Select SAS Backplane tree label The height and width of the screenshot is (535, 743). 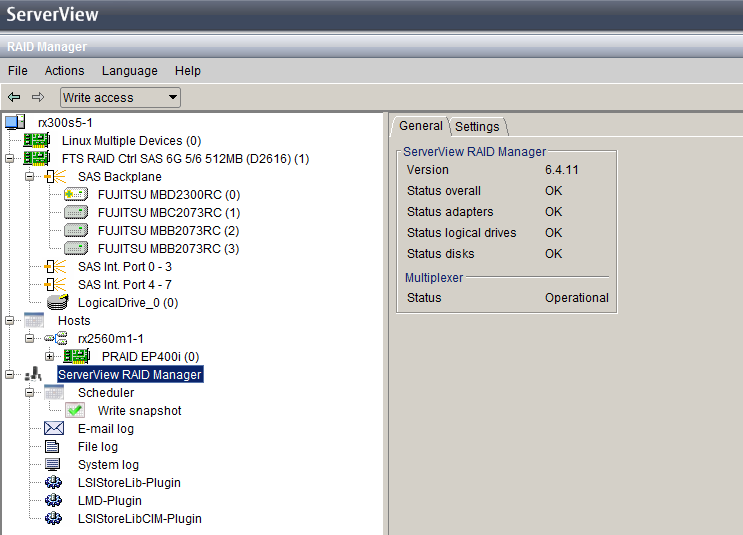pos(120,177)
